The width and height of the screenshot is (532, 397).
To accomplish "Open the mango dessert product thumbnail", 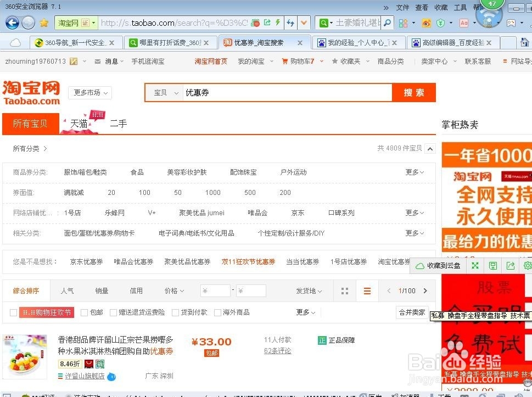I will coord(25,357).
